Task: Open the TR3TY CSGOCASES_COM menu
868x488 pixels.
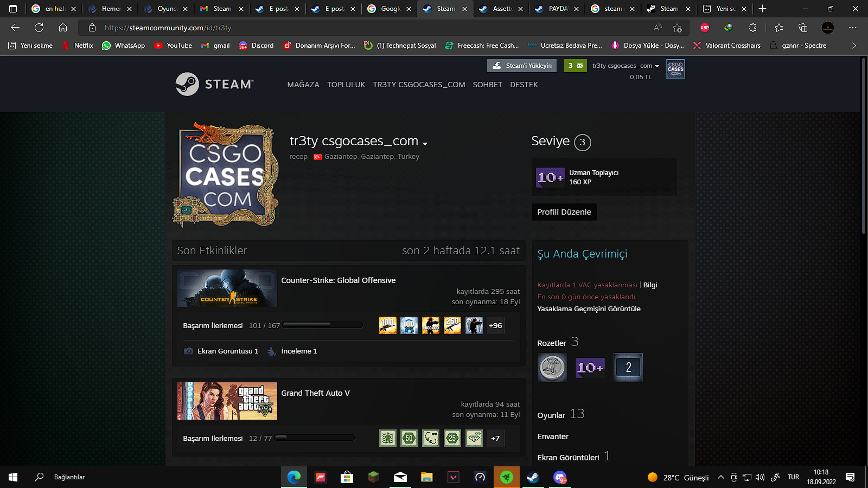Action: (419, 85)
